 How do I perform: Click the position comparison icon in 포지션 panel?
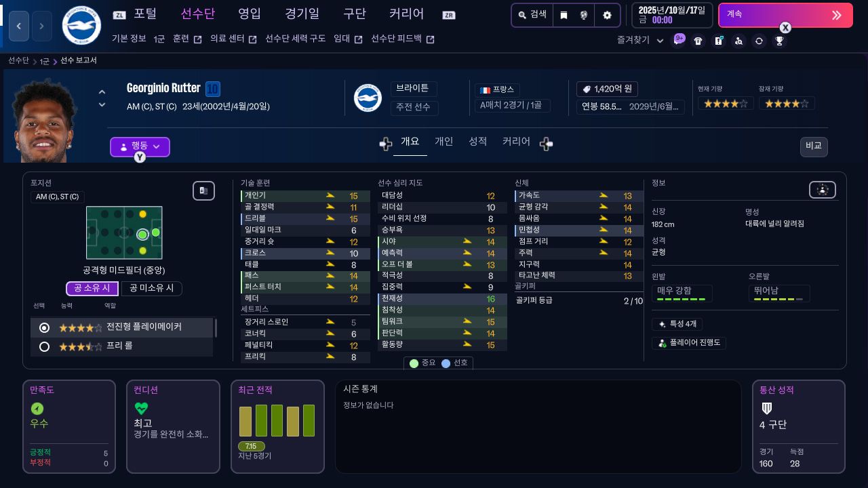[203, 191]
